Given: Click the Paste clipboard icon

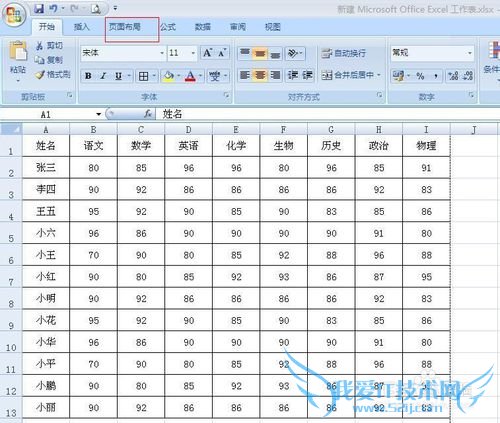Looking at the screenshot, I should [x=18, y=51].
